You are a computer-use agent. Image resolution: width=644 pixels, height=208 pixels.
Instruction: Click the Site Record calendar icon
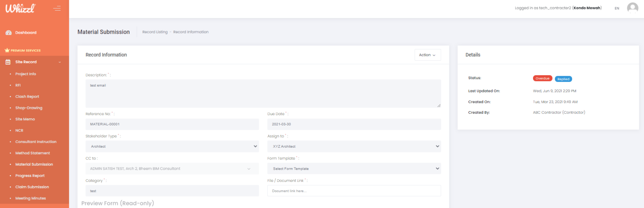point(8,62)
